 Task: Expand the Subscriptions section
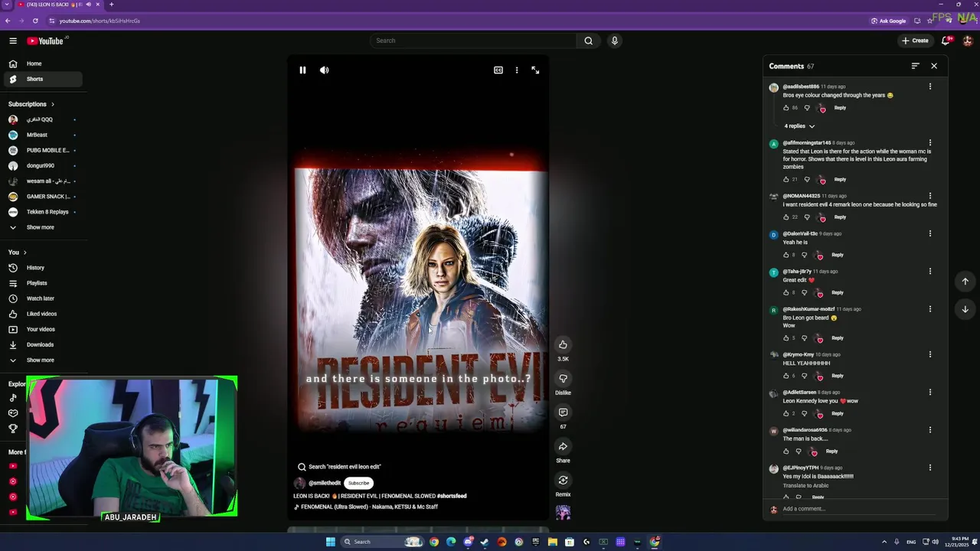click(31, 104)
